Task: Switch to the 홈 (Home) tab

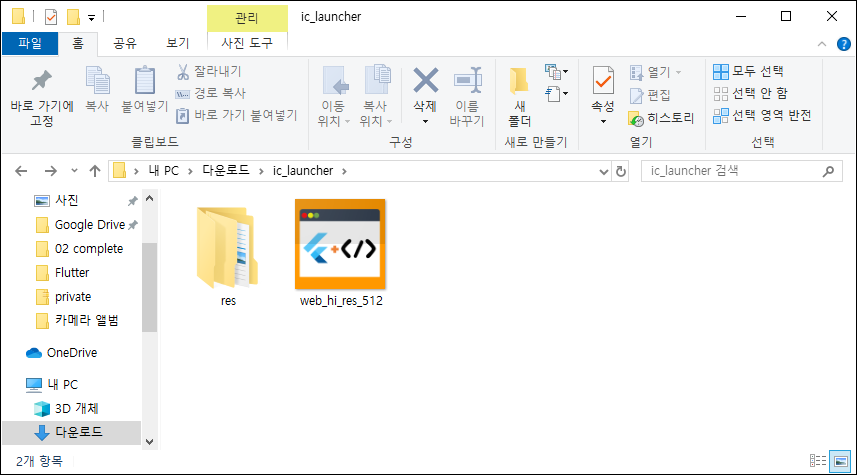Action: [x=78, y=43]
